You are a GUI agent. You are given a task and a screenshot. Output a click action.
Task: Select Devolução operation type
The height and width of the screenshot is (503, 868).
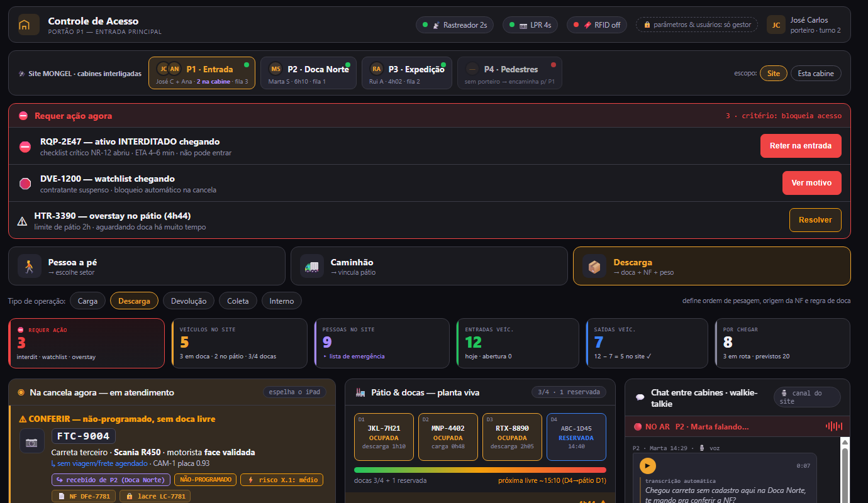coord(189,301)
